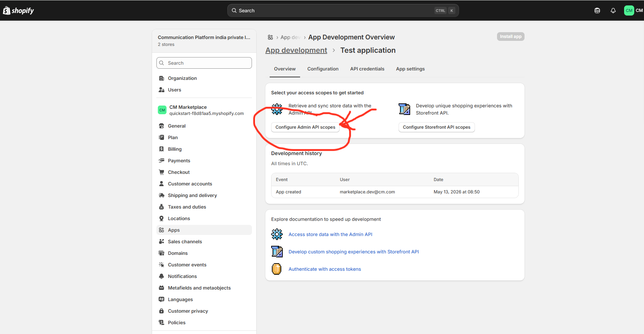Click the Users sidebar icon
This screenshot has height=334, width=644.
click(x=161, y=90)
